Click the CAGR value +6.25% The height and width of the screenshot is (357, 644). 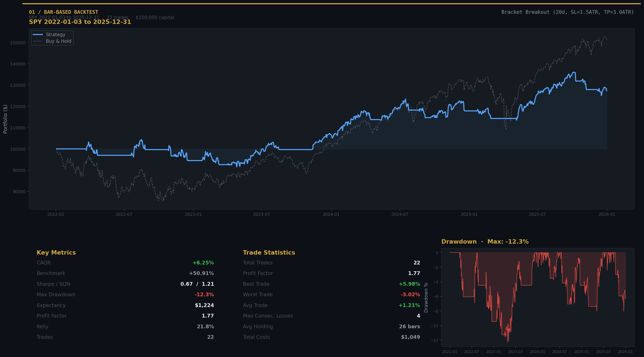(203, 262)
